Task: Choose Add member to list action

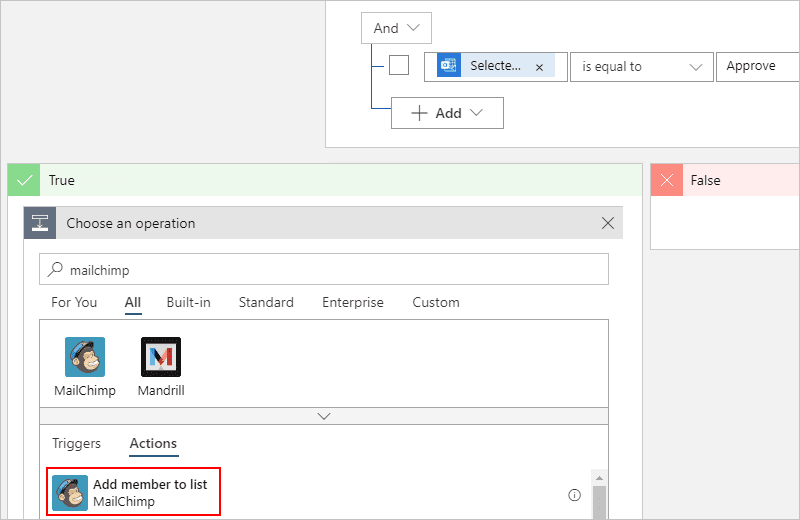Action: pyautogui.click(x=133, y=492)
